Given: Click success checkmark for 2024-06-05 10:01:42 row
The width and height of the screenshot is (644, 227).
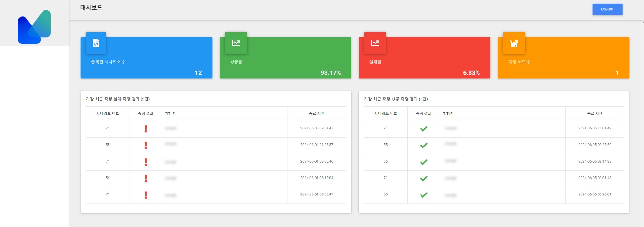Looking at the screenshot, I should [x=424, y=129].
